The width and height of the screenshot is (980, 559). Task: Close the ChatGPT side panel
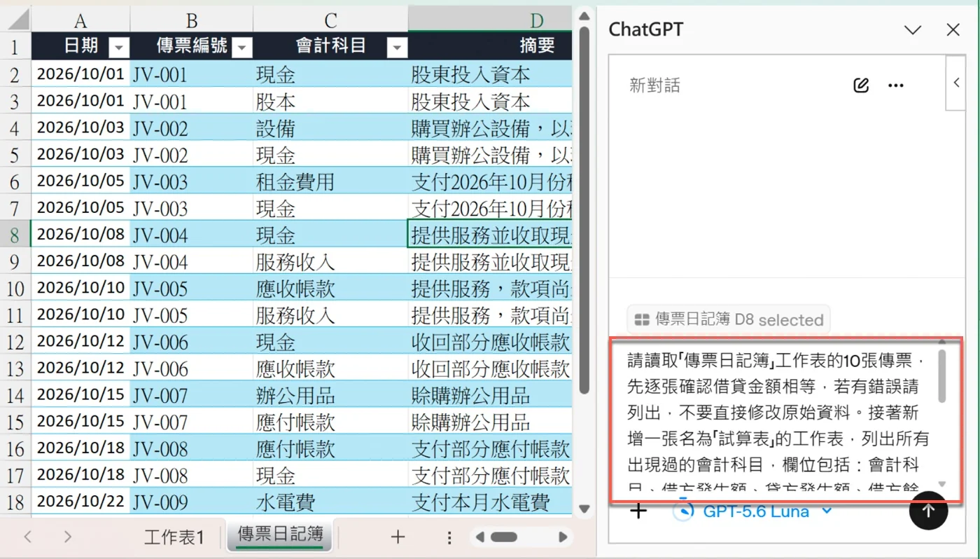pyautogui.click(x=953, y=29)
